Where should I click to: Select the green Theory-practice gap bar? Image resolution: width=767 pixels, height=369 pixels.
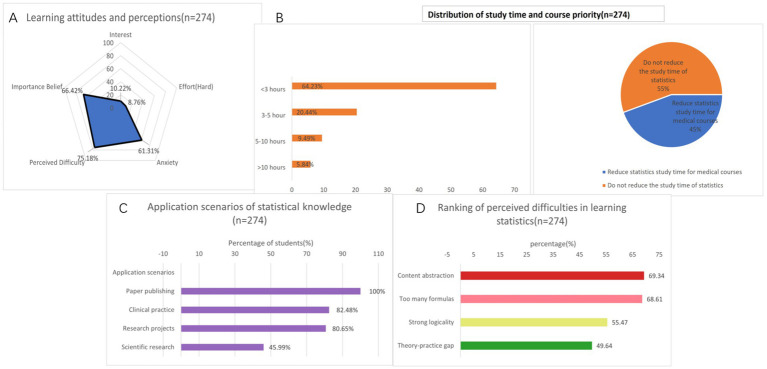click(x=526, y=346)
